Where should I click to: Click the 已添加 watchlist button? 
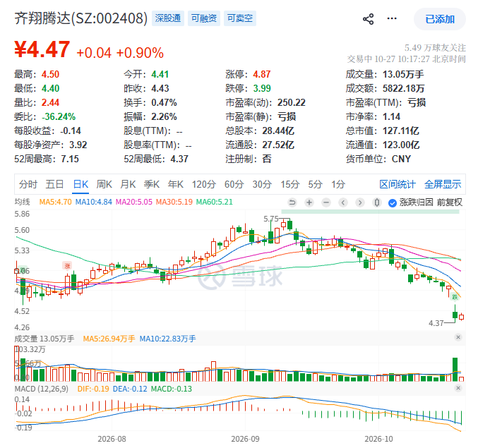click(440, 19)
